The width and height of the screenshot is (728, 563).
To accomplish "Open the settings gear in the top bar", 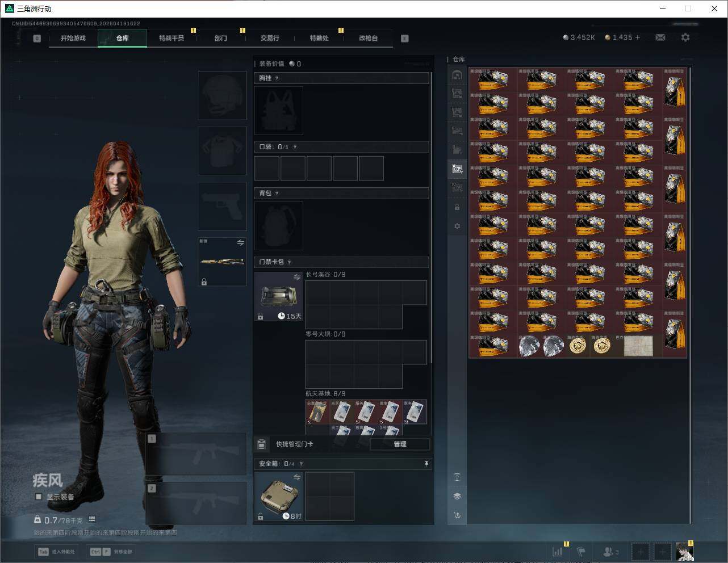I will pyautogui.click(x=685, y=37).
